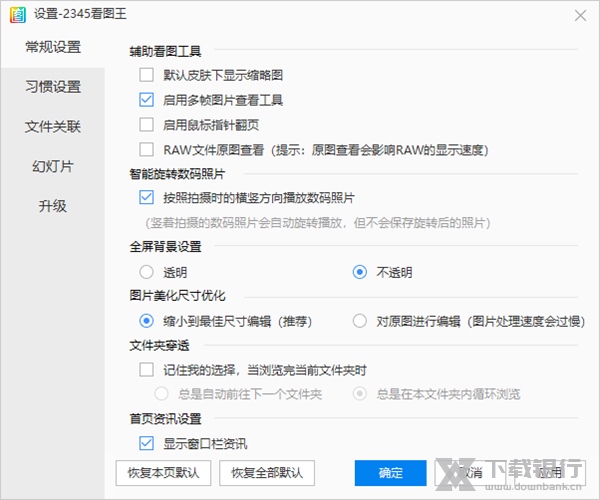Switch to the 习惯设置 tab
This screenshot has height=500, width=600.
click(x=53, y=87)
